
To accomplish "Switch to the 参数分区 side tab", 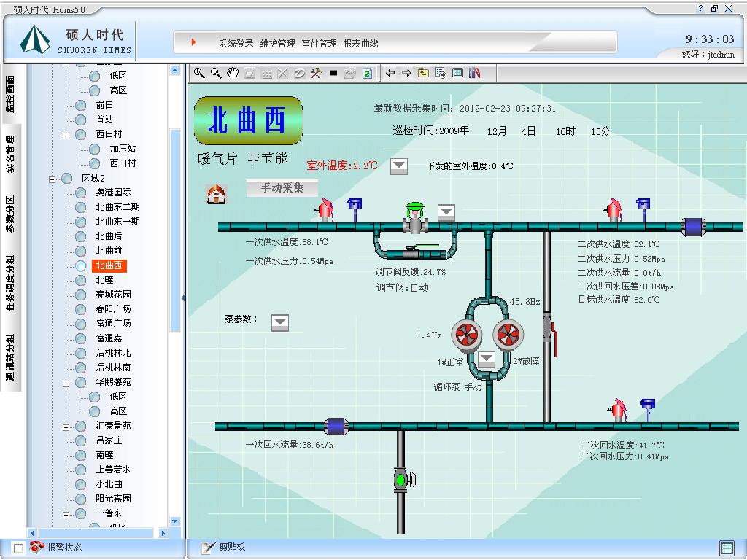I will point(10,214).
